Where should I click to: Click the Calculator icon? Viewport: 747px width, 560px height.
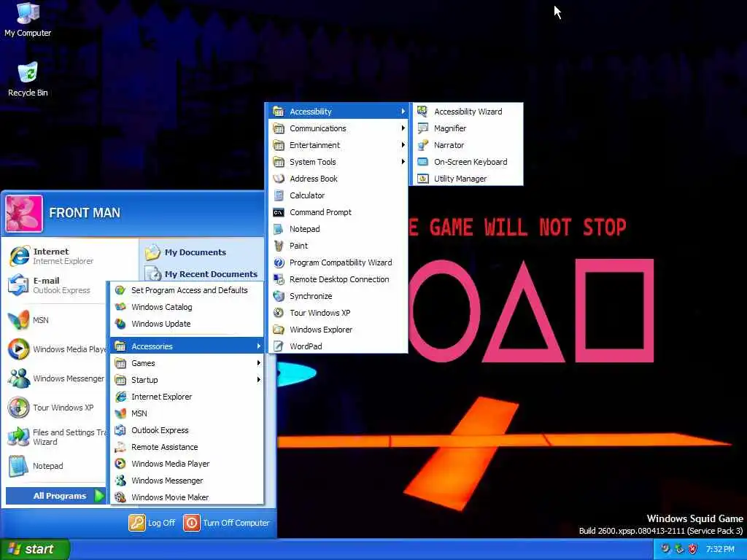[x=279, y=195]
